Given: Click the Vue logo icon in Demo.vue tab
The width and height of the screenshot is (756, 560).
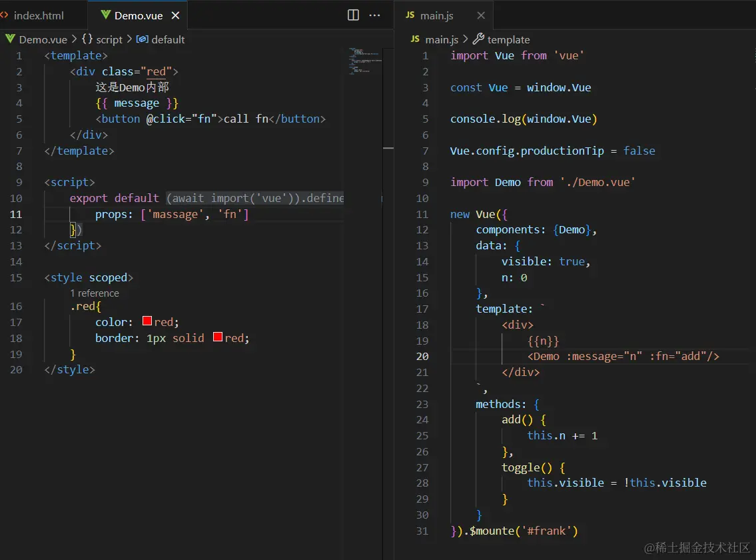Looking at the screenshot, I should (106, 15).
